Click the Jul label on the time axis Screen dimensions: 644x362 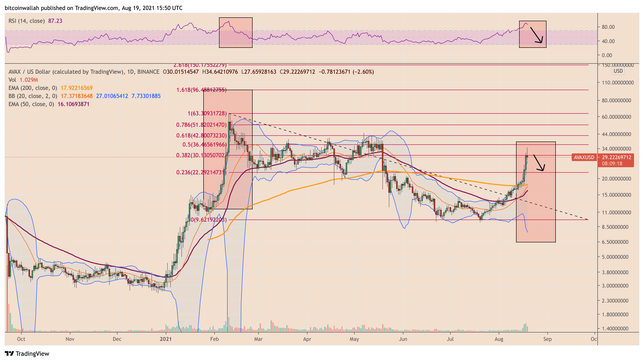coord(450,339)
